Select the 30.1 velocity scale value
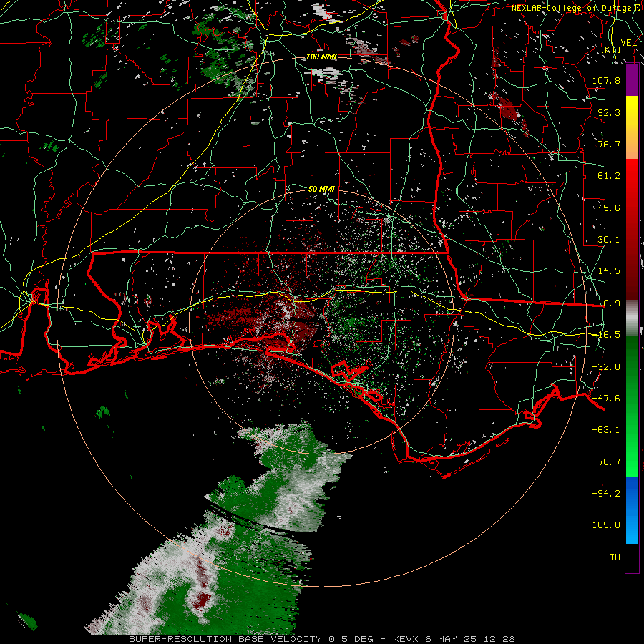The width and height of the screenshot is (644, 644). click(609, 240)
